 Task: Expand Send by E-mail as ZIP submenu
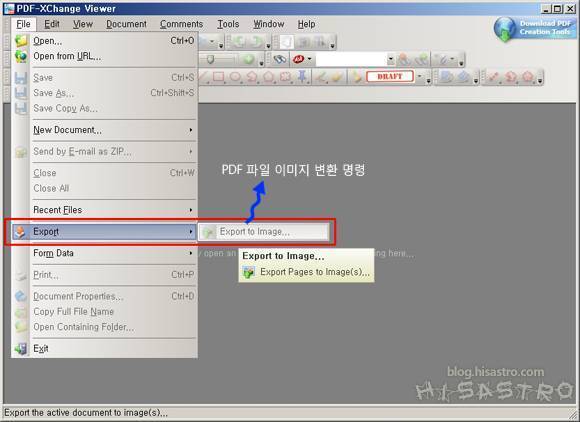(x=190, y=151)
